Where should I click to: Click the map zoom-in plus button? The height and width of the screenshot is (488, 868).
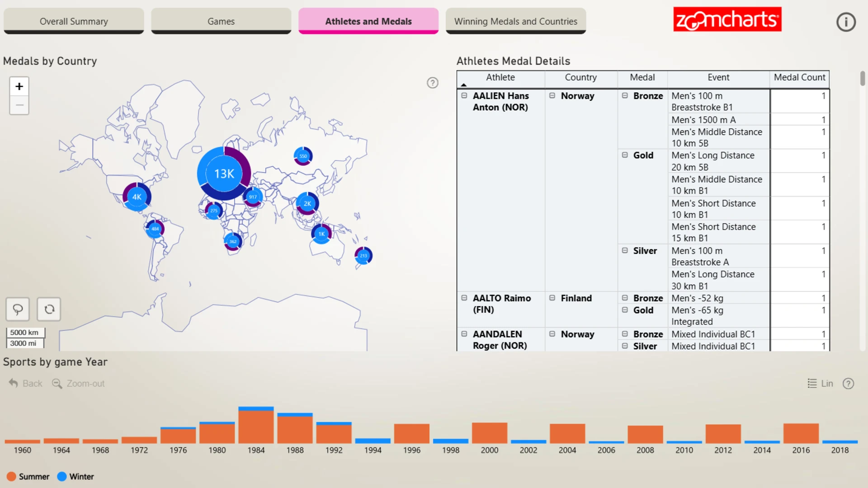point(19,86)
